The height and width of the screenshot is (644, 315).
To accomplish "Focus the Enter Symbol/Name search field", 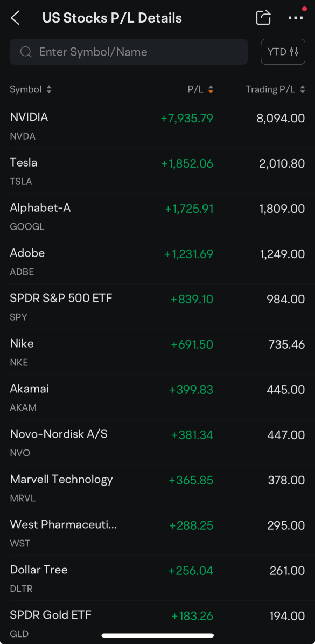I will (x=129, y=52).
